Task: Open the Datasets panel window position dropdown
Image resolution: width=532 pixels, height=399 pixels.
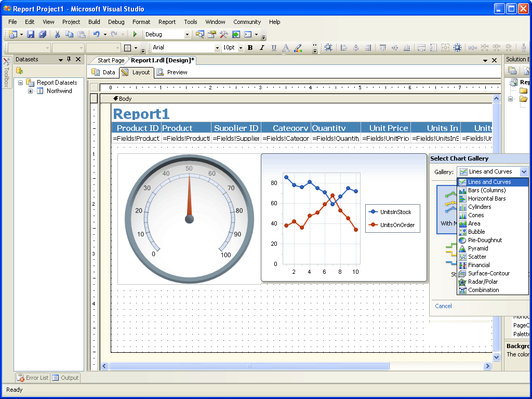Action: (x=61, y=60)
